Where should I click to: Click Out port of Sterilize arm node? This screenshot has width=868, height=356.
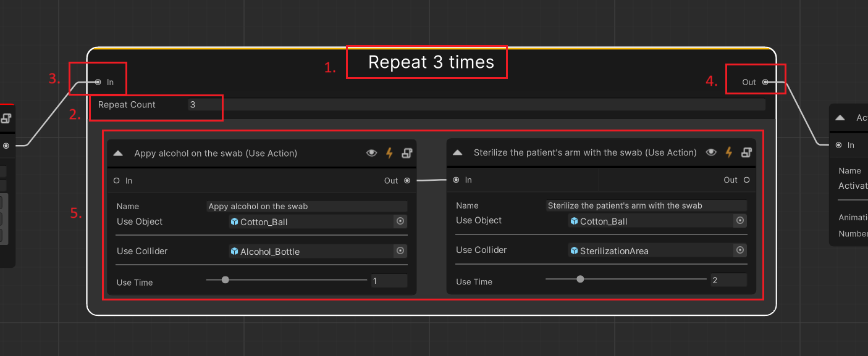point(746,180)
